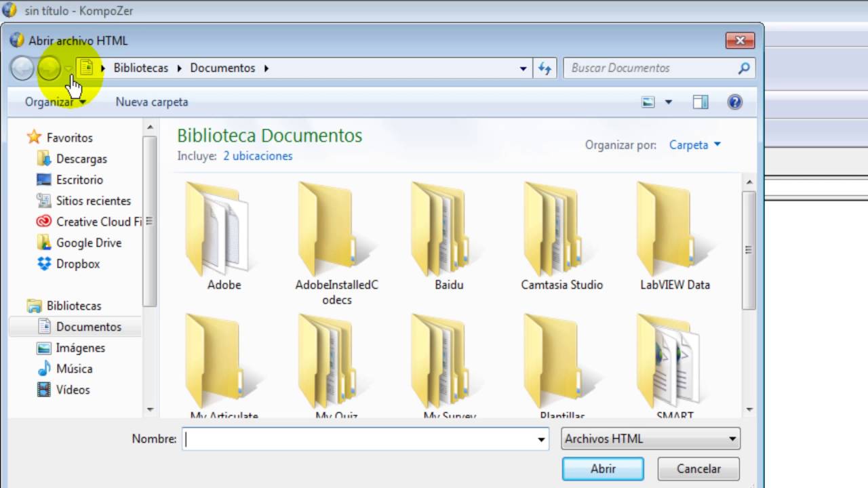Click the Back navigation arrow button

(x=22, y=68)
